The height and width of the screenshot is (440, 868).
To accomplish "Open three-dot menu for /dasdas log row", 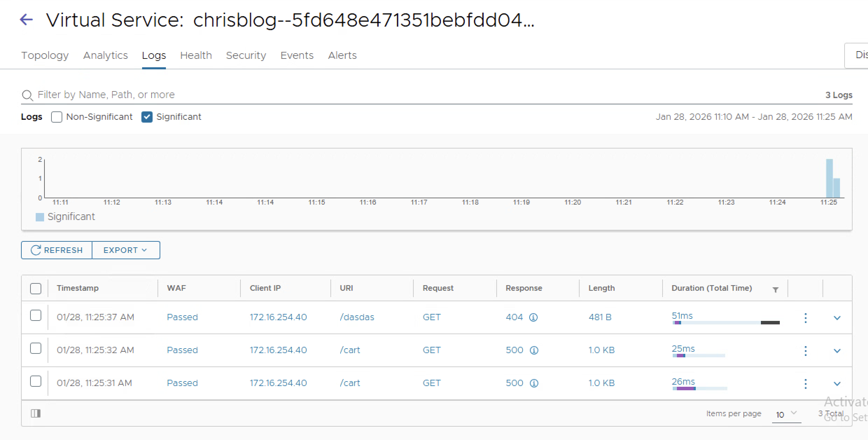I will pos(805,318).
